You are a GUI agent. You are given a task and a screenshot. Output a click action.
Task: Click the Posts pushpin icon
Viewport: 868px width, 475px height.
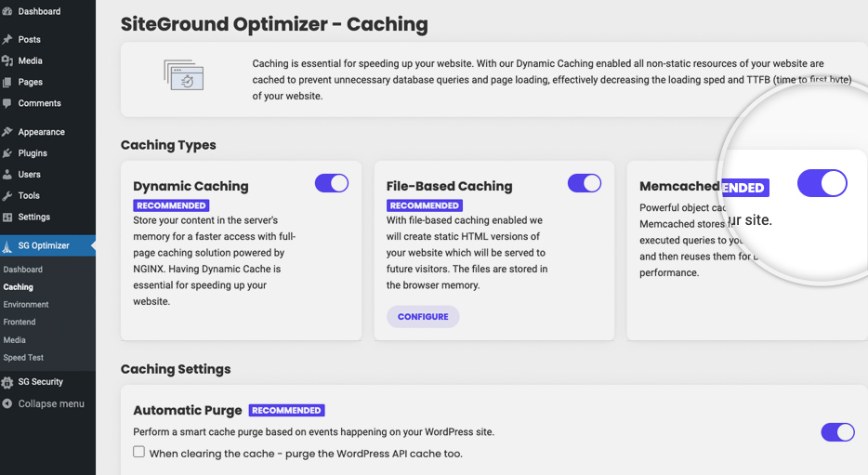click(7, 39)
